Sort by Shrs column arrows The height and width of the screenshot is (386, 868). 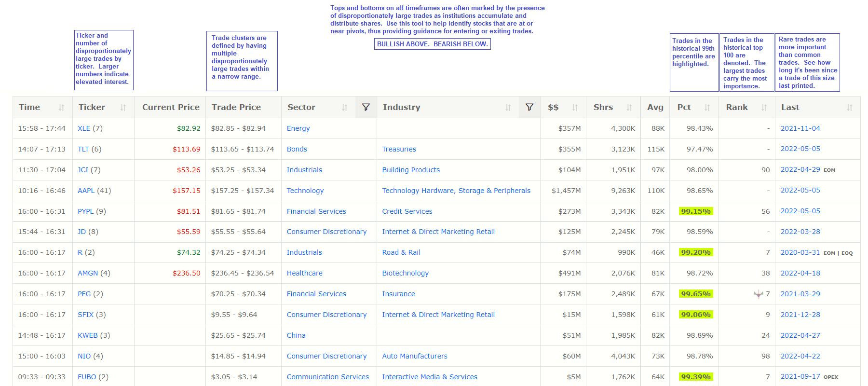point(629,108)
